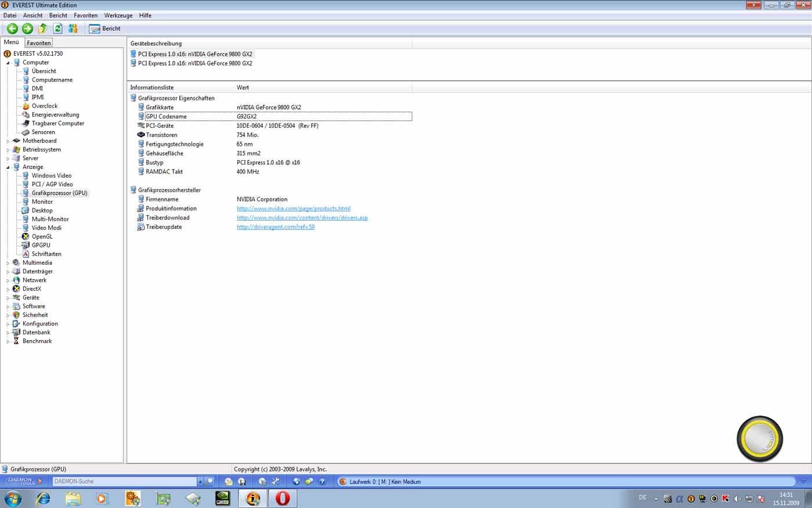Viewport: 812px width, 508px height.
Task: Select Monitor under Anzeige
Action: [42, 202]
